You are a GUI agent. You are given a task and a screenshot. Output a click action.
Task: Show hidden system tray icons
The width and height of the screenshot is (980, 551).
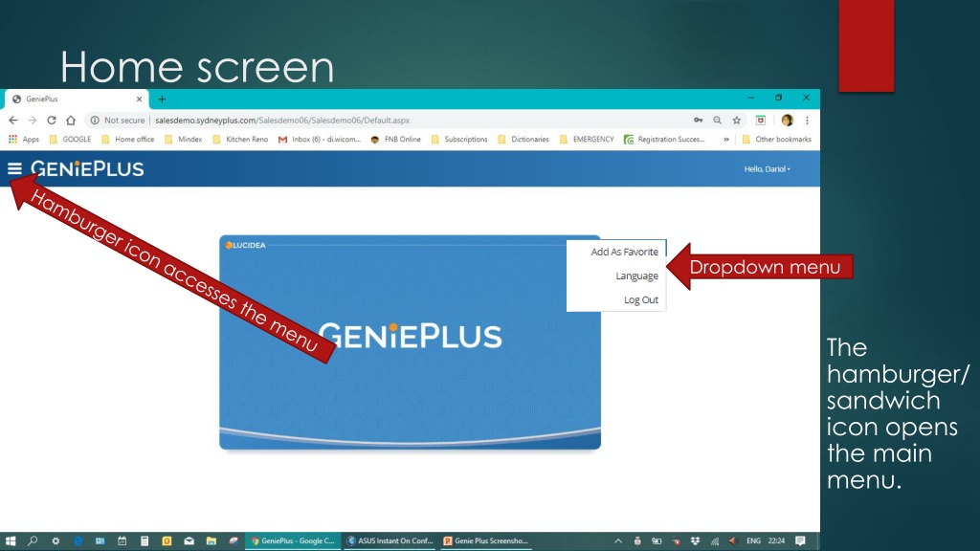coord(618,541)
